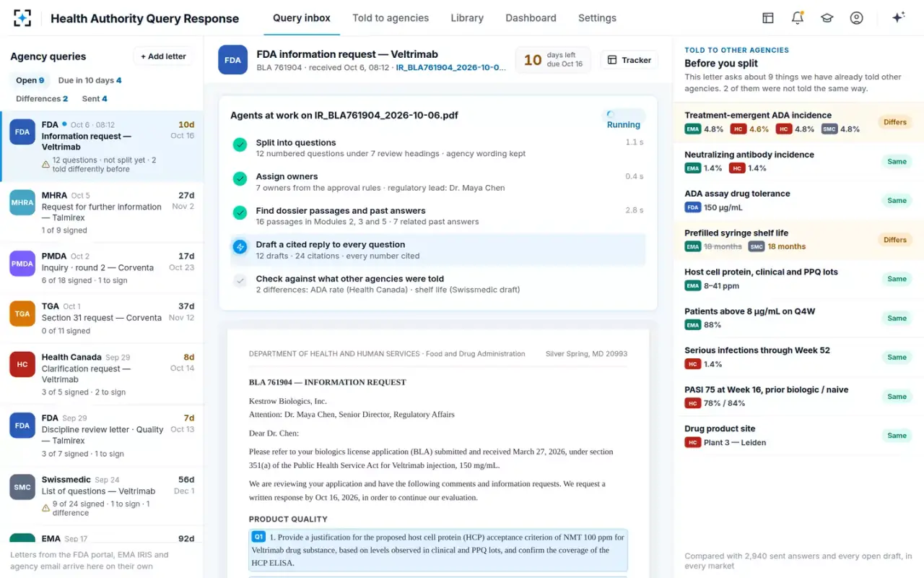Open the Treatment-emergent ADA incidence row

pyautogui.click(x=798, y=122)
